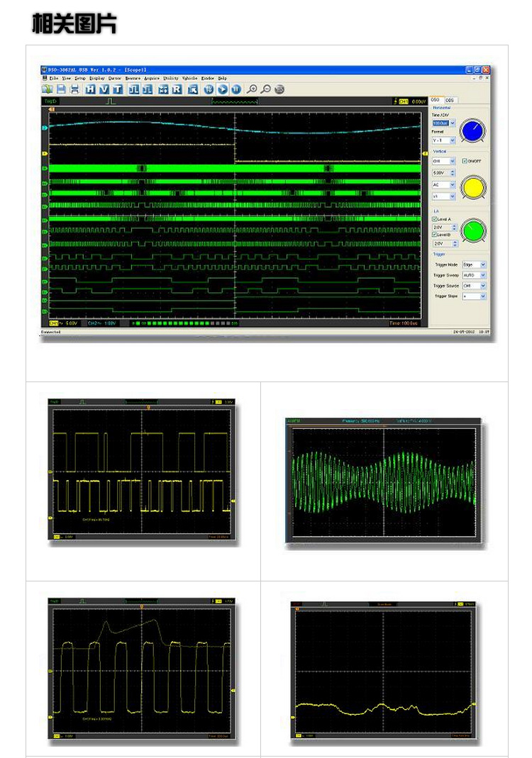This screenshot has width=532, height=758.
Task: Click the blue H horizontal toolbar icon
Action: point(90,89)
